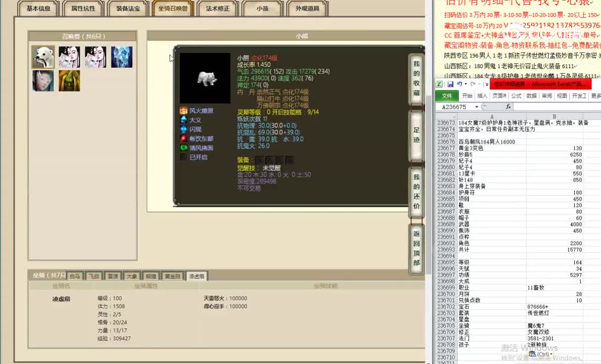The image size is (601, 364).
Task: Select Excel row header 236675
Action: point(446,135)
